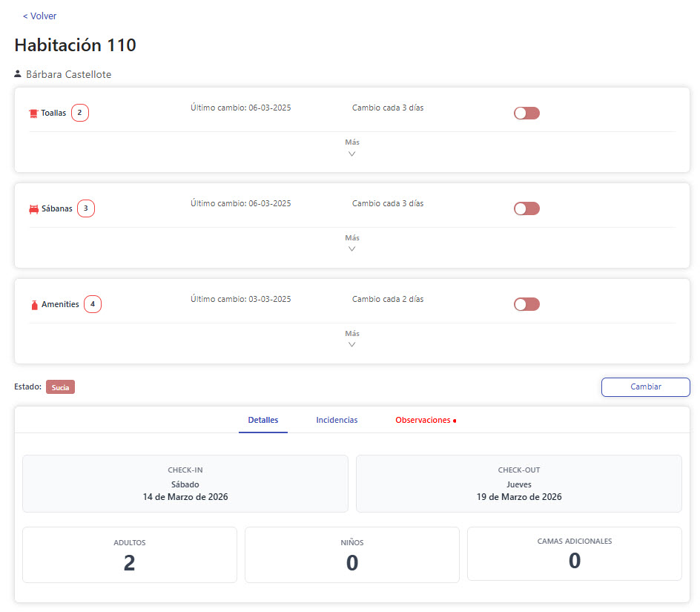Image resolution: width=700 pixels, height=612 pixels.
Task: Click the red bottle icon beside Amenities
Action: click(33, 305)
